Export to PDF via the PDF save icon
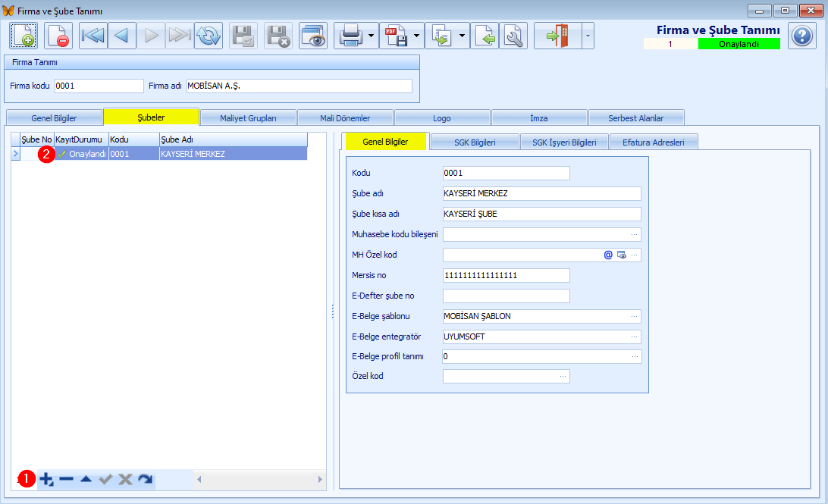828x504 pixels. click(396, 36)
